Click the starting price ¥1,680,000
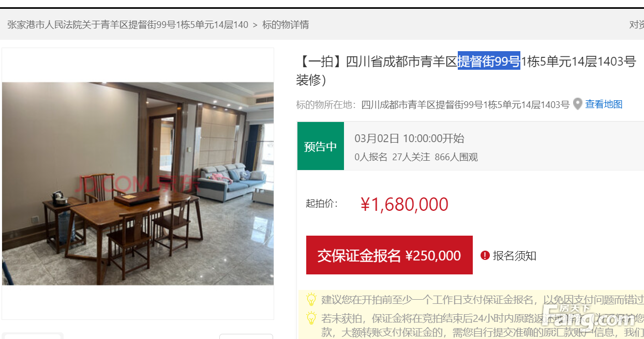The width and height of the screenshot is (644, 339). 405,204
